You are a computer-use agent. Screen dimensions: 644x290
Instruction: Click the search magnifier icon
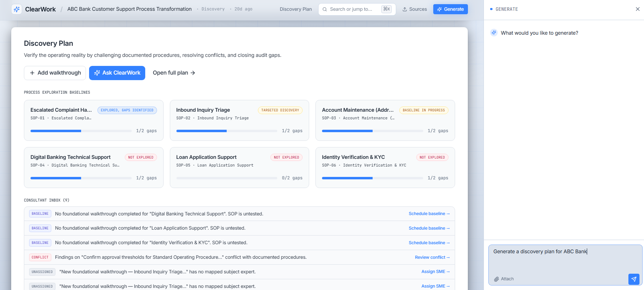tap(325, 9)
